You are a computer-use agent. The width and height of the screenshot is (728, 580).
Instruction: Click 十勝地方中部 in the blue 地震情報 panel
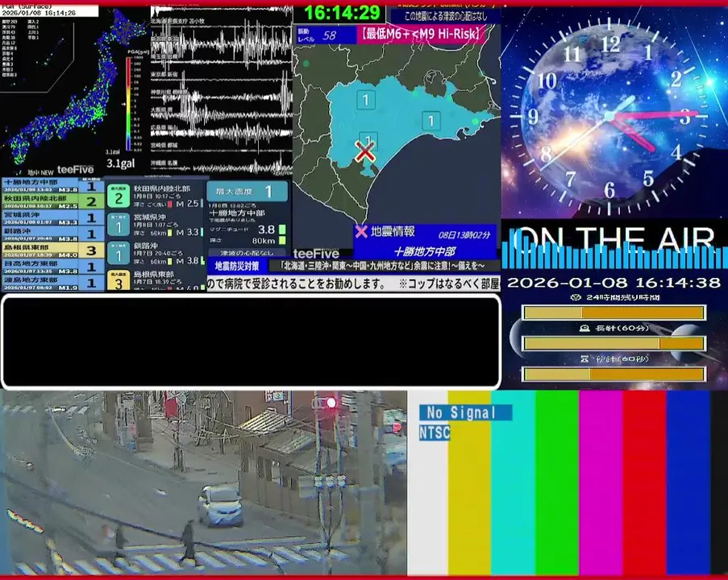point(425,251)
